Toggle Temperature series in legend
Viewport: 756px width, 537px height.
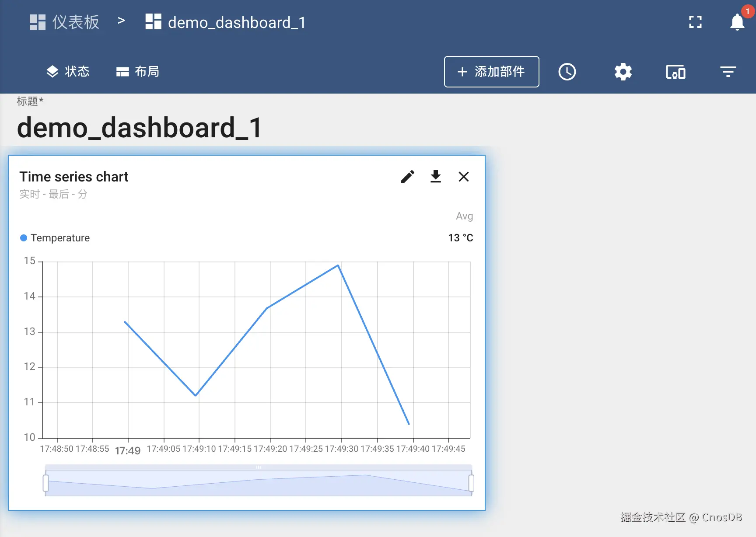[55, 238]
